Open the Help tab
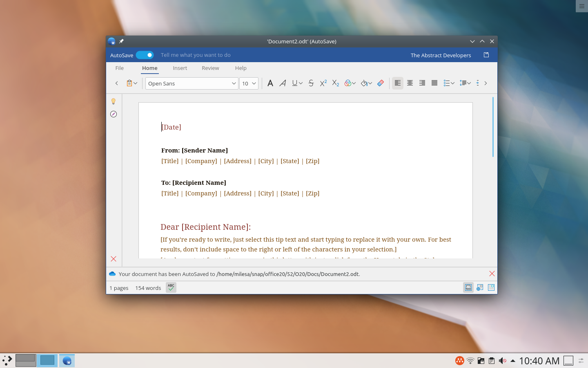Viewport: 588px width, 368px height. pos(241,68)
